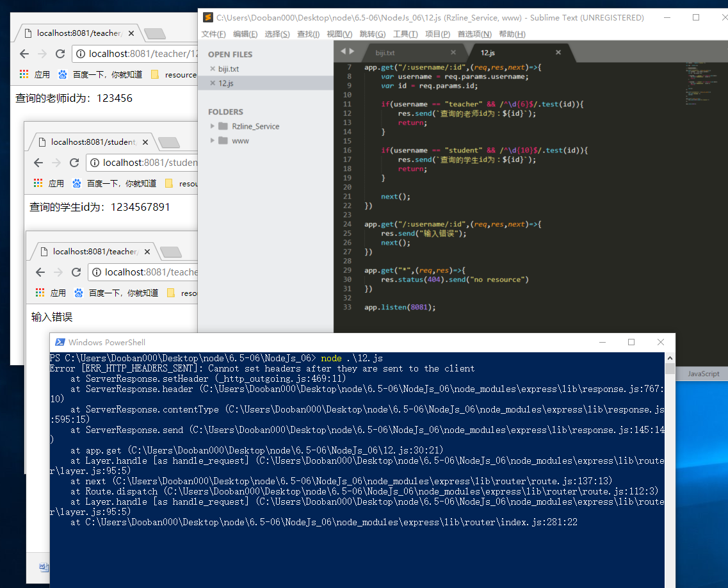Image resolution: width=728 pixels, height=588 pixels.
Task: Select www folder in sidebar
Action: pyautogui.click(x=241, y=141)
